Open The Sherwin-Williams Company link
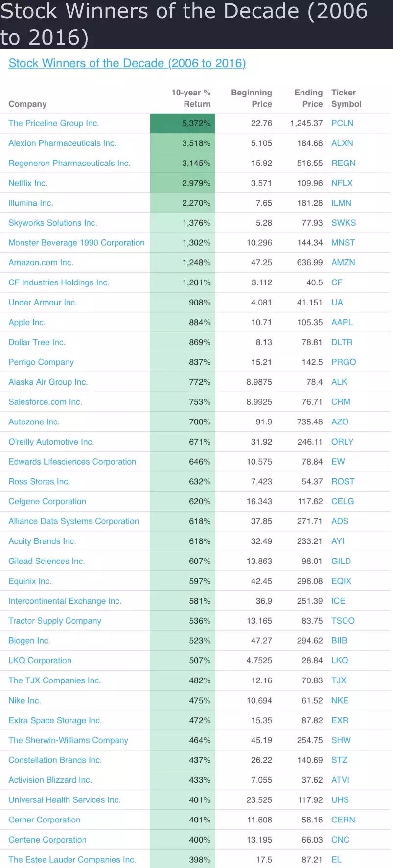This screenshot has height=868, width=393. [68, 740]
